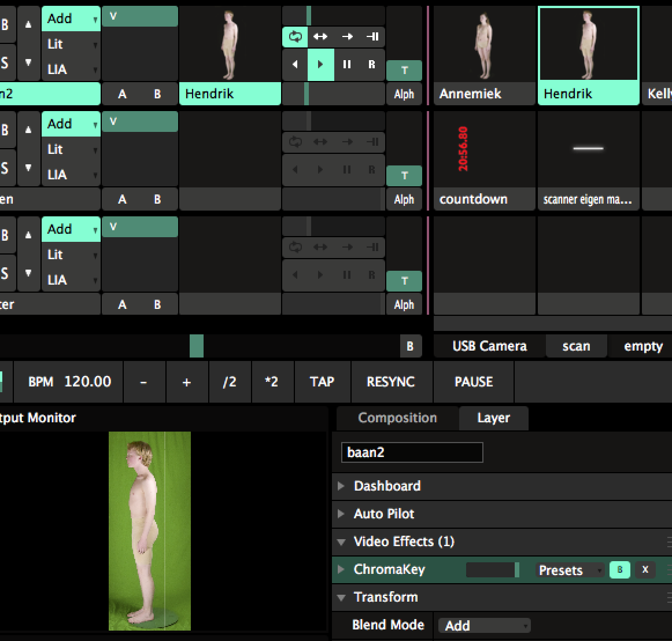Image resolution: width=672 pixels, height=641 pixels.
Task: Click the TAP tempo button
Action: click(x=322, y=382)
